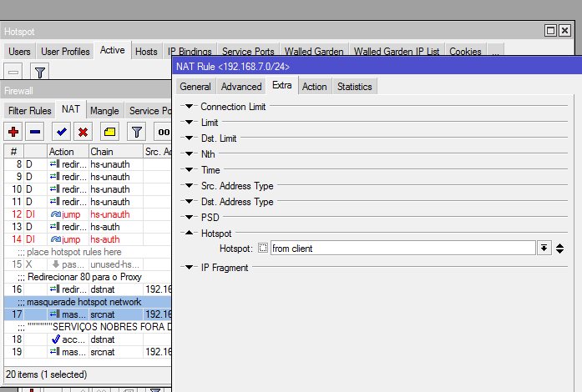
Task: Click dstnat chain cell in row 18
Action: [x=116, y=339]
